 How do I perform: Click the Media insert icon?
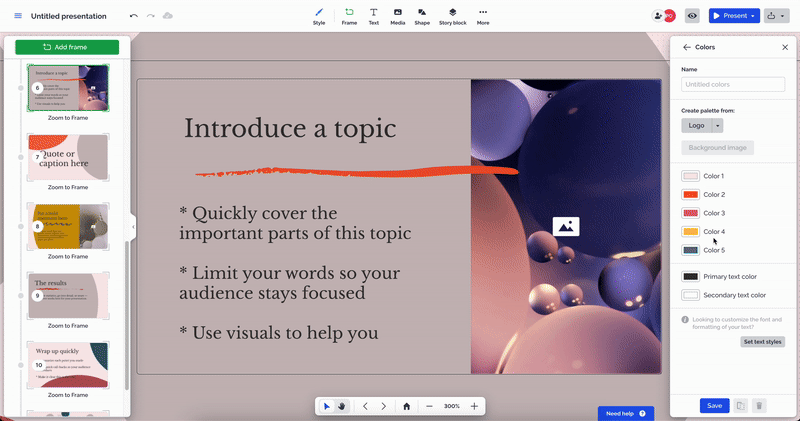(398, 16)
